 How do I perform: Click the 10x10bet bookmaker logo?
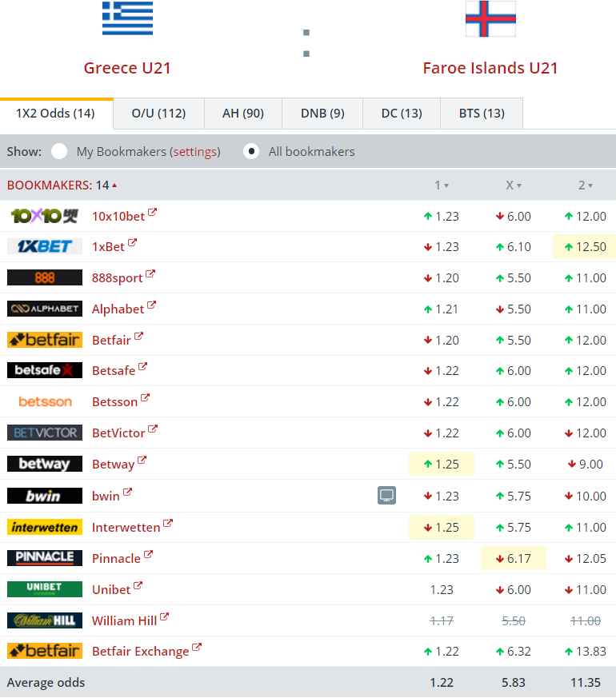coord(45,216)
